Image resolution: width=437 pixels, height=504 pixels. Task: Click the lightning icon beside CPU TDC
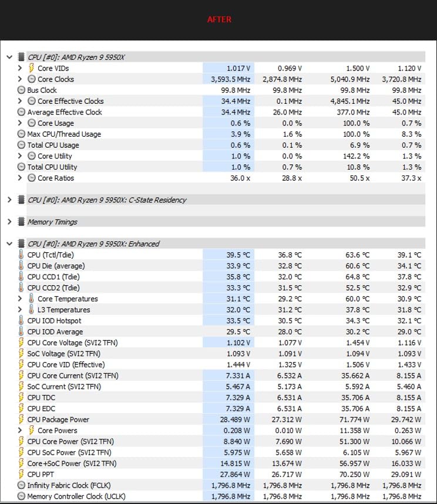click(x=21, y=397)
